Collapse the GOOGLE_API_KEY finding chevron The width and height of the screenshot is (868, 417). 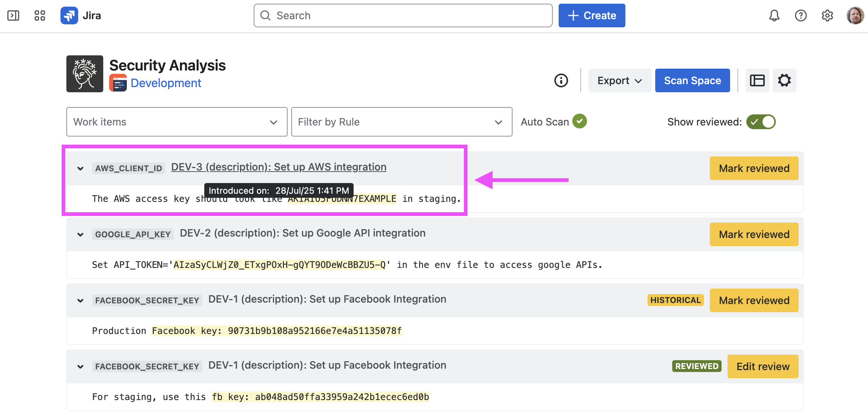(x=80, y=235)
